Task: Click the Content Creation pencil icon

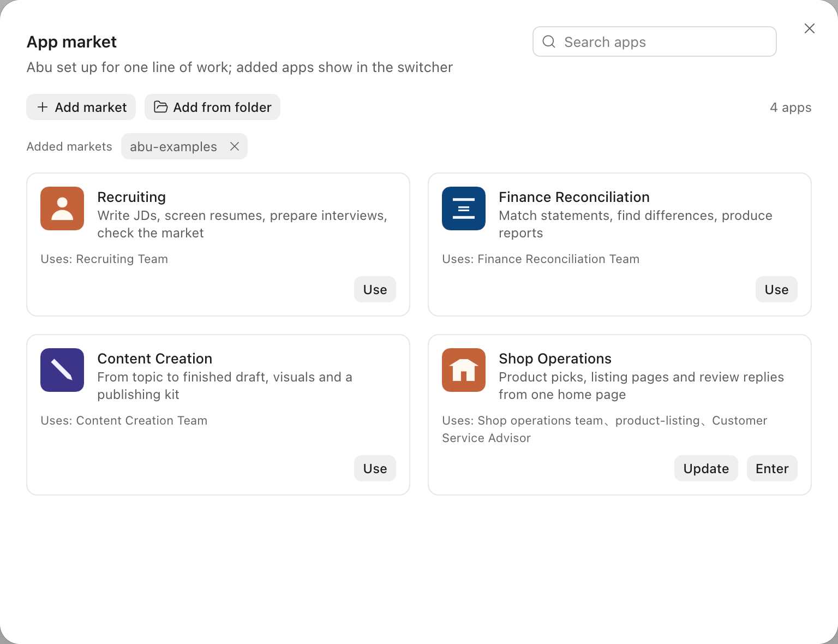Action: click(62, 370)
